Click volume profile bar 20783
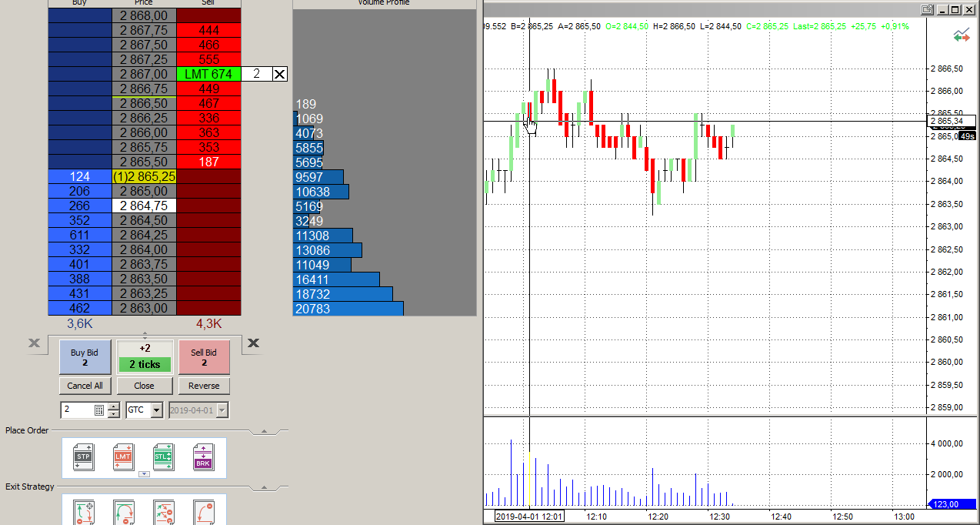The height and width of the screenshot is (525, 980). point(348,308)
